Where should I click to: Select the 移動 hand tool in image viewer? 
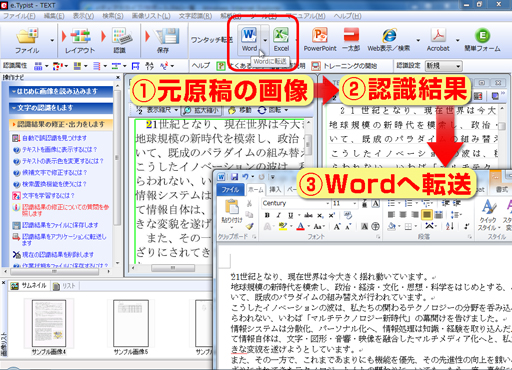(x=239, y=110)
